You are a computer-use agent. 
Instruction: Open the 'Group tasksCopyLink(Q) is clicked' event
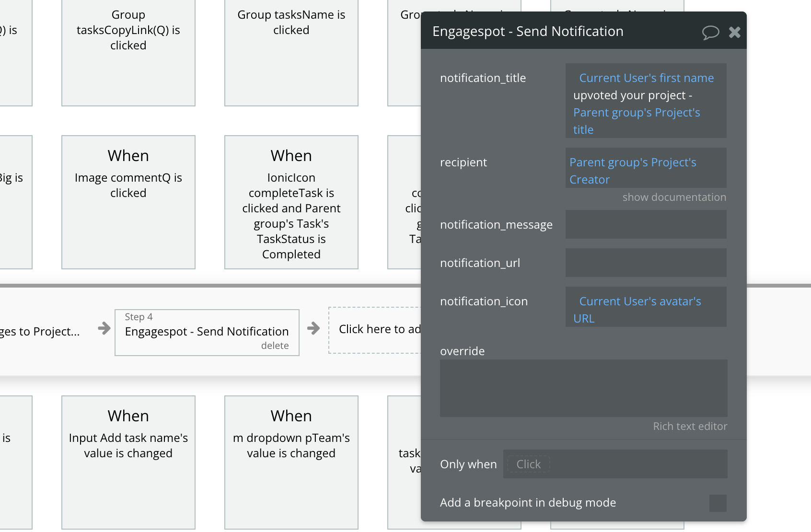(128, 53)
